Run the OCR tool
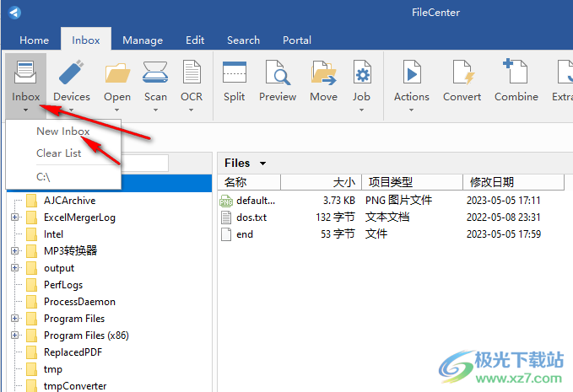 [192, 72]
